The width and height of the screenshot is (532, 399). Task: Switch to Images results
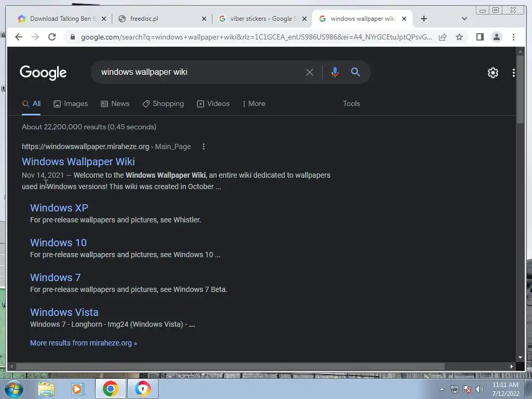[x=71, y=104]
